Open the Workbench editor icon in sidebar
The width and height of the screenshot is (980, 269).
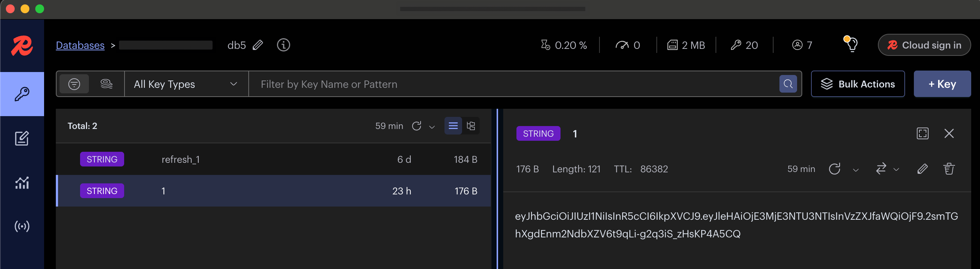coord(22,138)
